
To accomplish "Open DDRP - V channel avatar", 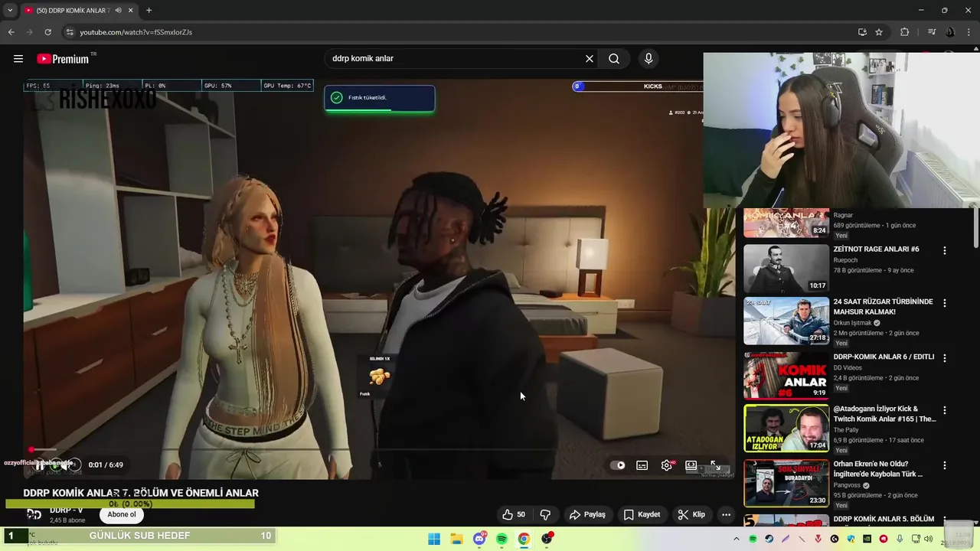I will pos(34,514).
